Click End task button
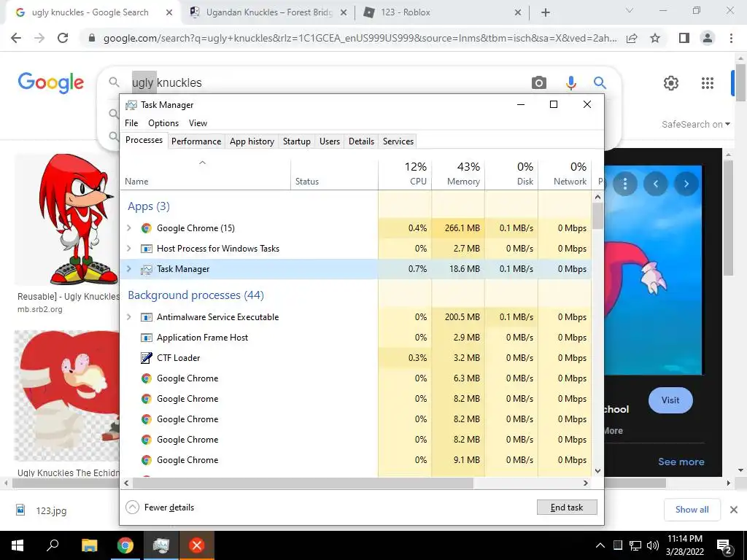Screen dimensions: 747x560 point(567,507)
